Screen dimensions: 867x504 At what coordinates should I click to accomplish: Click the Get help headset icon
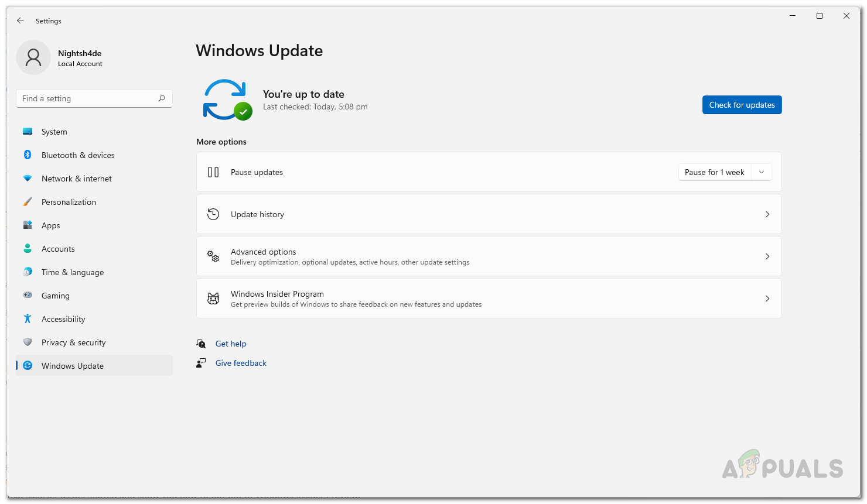pyautogui.click(x=201, y=344)
